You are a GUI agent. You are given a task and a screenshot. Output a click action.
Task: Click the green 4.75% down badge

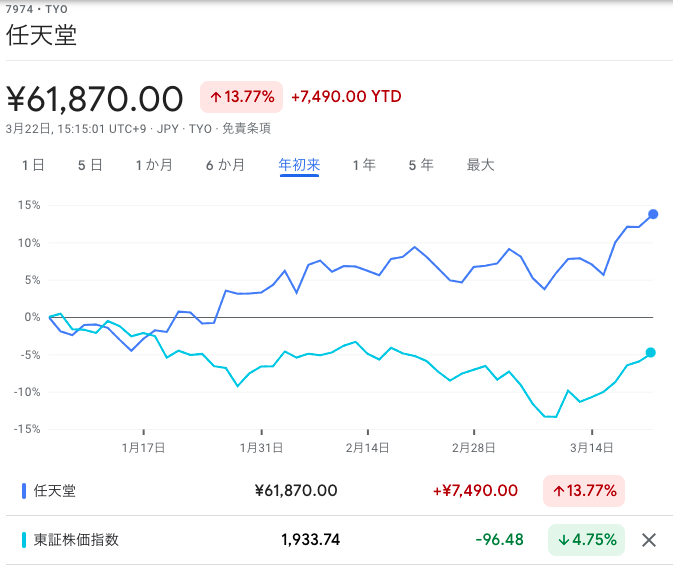586,540
